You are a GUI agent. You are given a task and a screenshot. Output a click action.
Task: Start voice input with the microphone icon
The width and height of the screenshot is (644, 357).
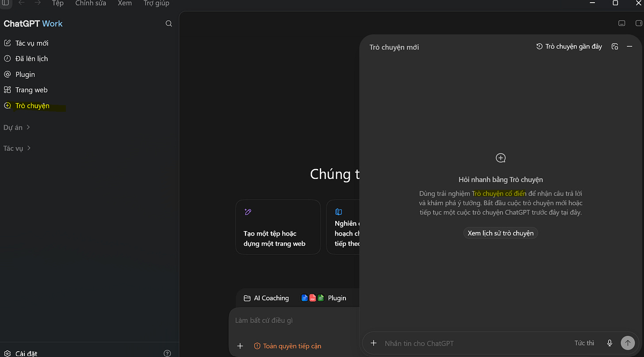pos(609,343)
